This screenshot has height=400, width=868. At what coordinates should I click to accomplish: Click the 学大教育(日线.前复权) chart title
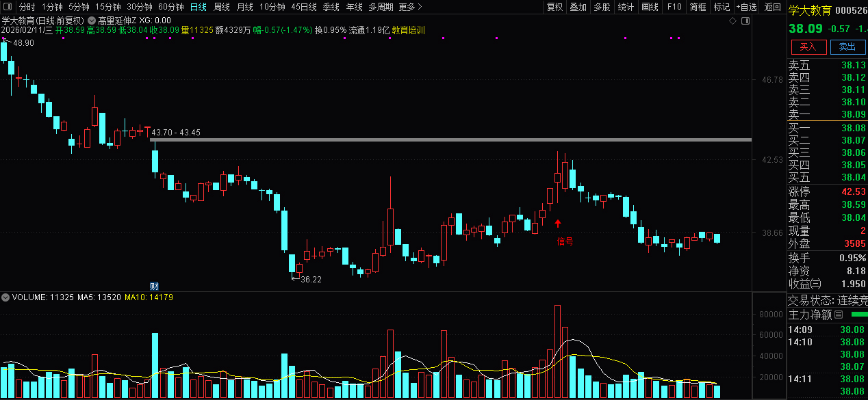[43, 21]
